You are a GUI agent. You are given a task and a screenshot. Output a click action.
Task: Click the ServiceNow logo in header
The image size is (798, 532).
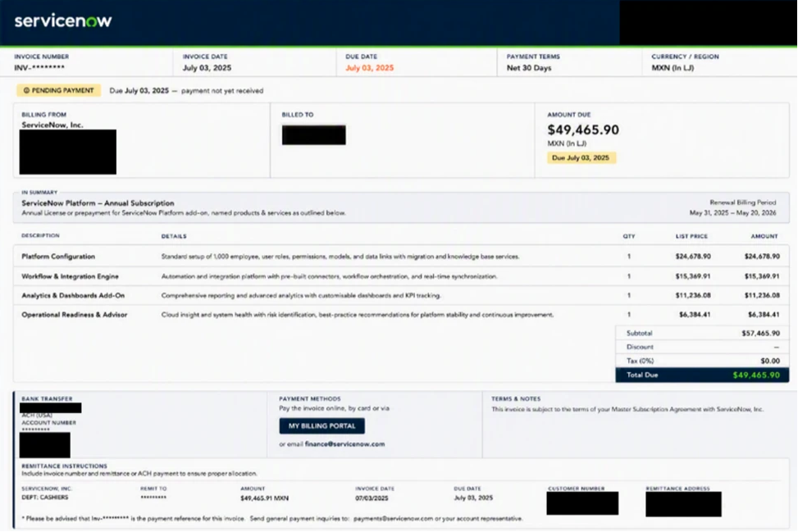tap(63, 20)
